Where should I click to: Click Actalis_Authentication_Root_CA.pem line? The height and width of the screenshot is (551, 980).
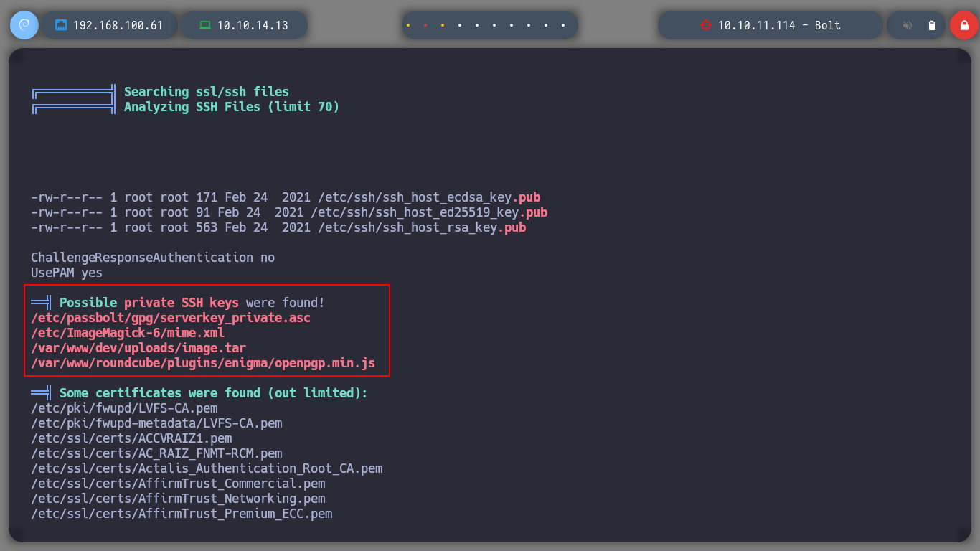(207, 468)
